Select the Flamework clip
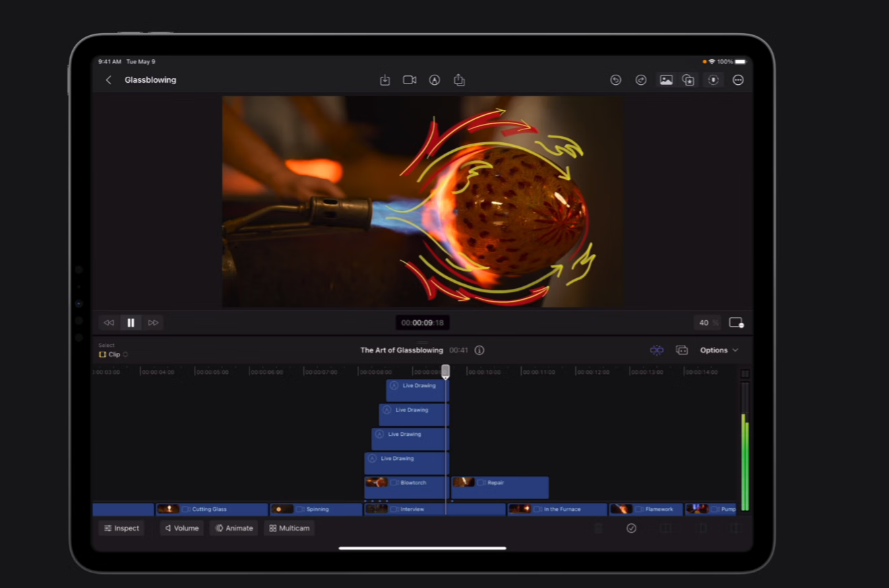This screenshot has height=588, width=889. [646, 509]
